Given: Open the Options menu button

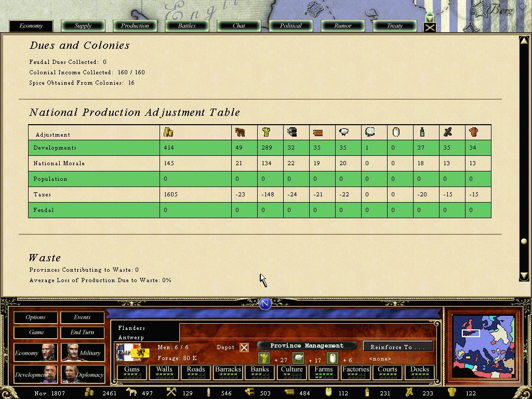Looking at the screenshot, I should (x=35, y=317).
